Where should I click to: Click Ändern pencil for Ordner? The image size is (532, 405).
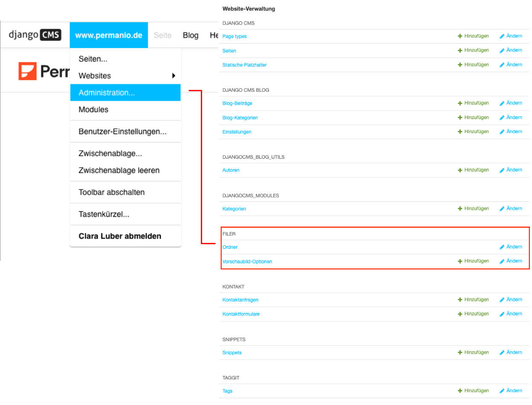(x=511, y=247)
